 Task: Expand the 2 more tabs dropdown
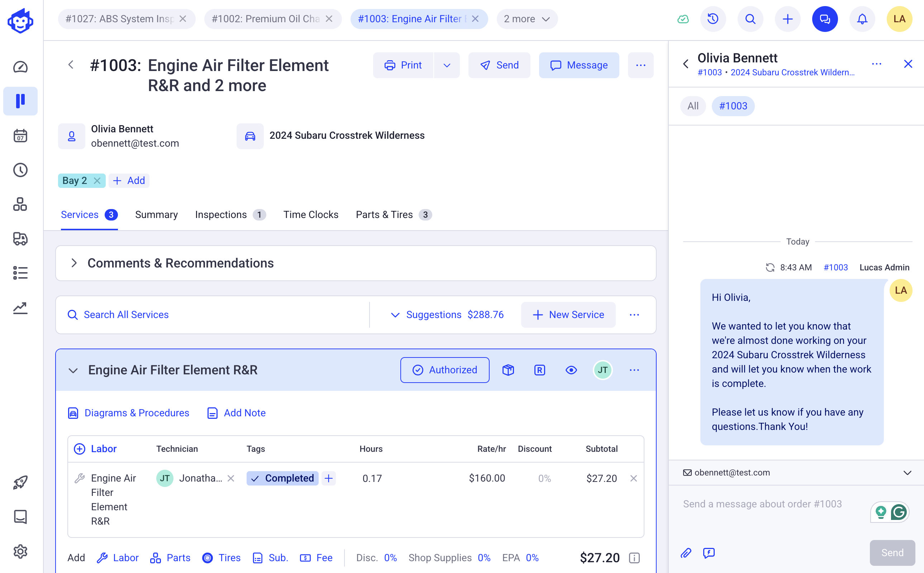click(x=527, y=19)
